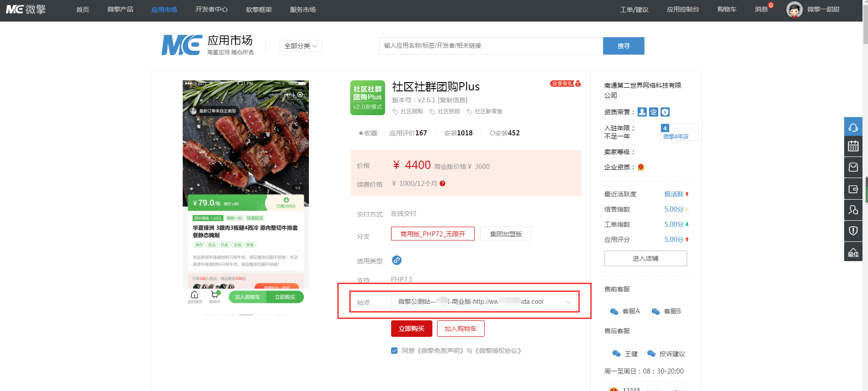
Task: Open the user search sidebar icon
Action: (x=853, y=210)
